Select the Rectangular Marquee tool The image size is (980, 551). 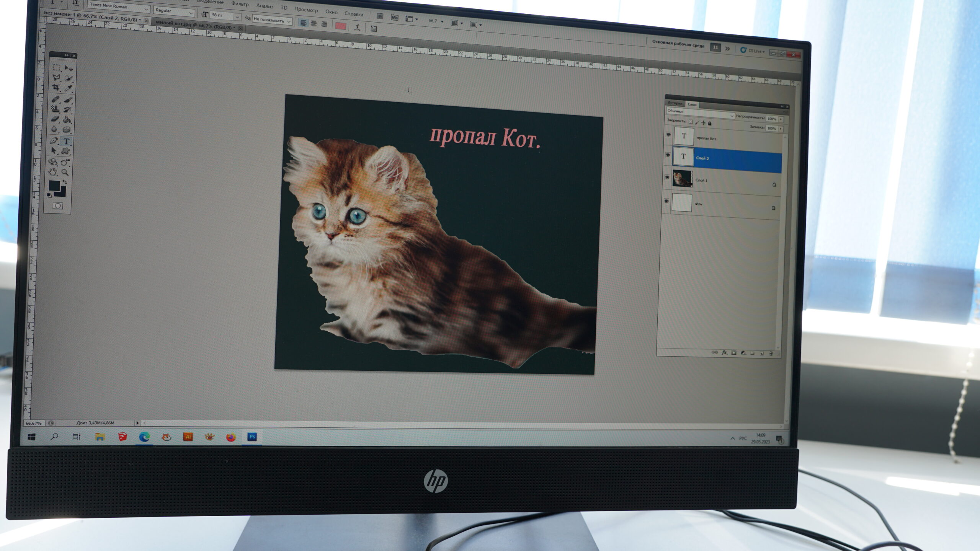57,68
